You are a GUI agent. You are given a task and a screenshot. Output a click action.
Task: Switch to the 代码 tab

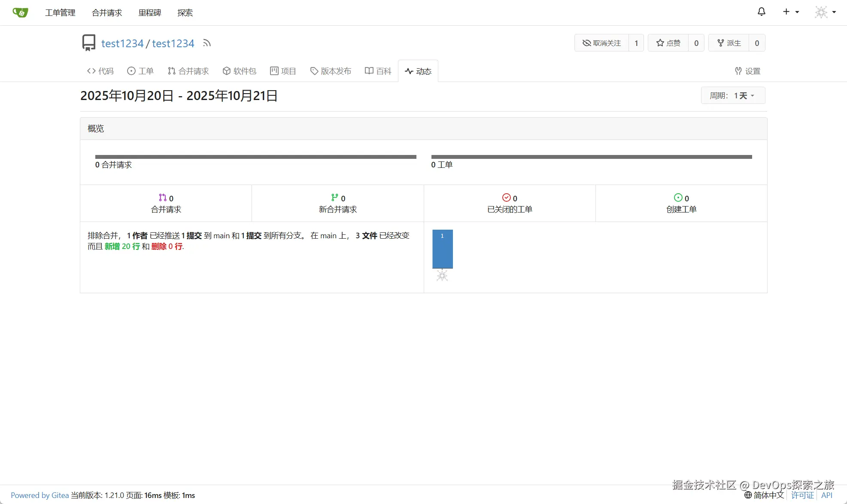tap(100, 71)
